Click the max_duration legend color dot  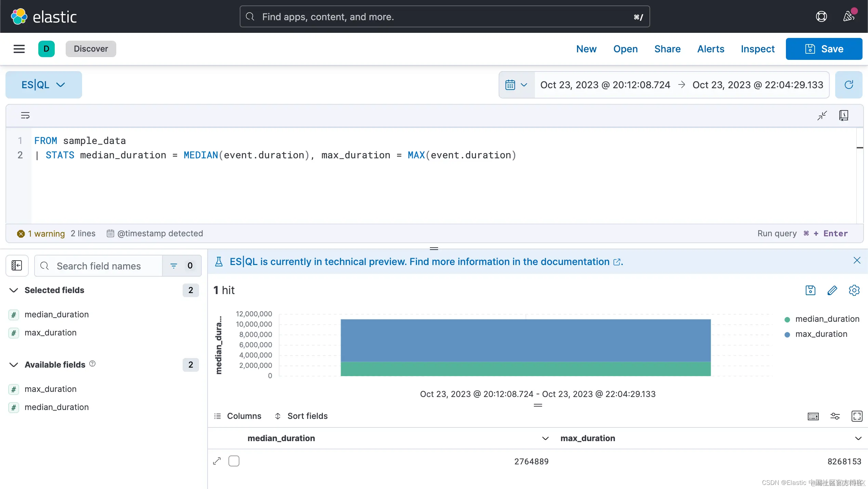pyautogui.click(x=787, y=334)
